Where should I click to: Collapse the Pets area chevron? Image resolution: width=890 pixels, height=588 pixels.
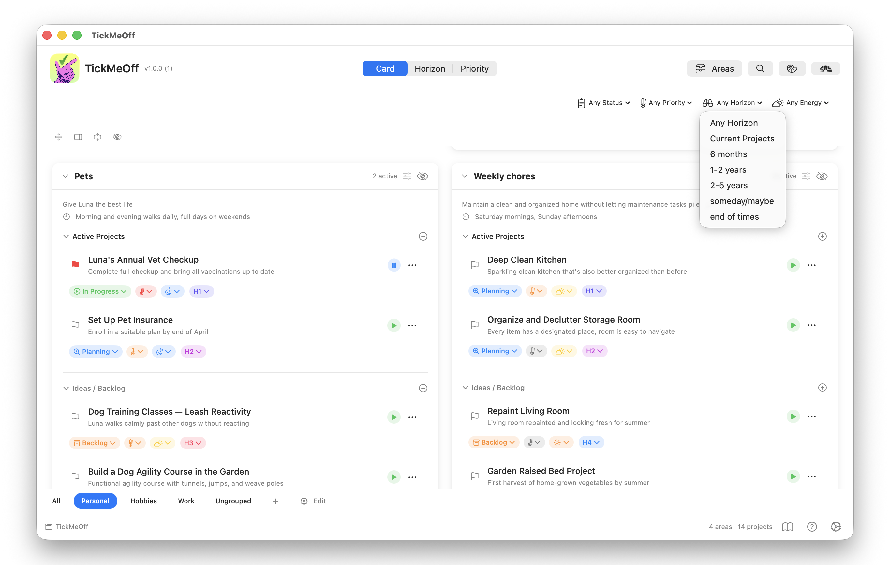click(x=66, y=176)
